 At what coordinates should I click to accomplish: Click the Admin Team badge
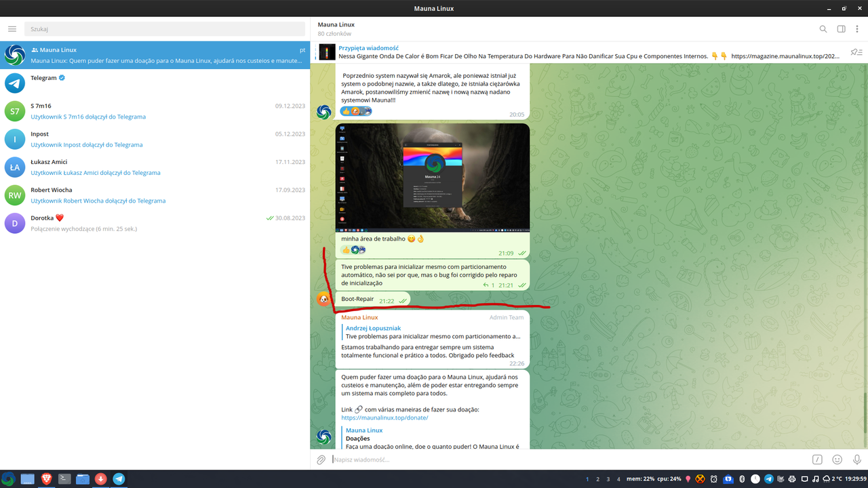(507, 317)
